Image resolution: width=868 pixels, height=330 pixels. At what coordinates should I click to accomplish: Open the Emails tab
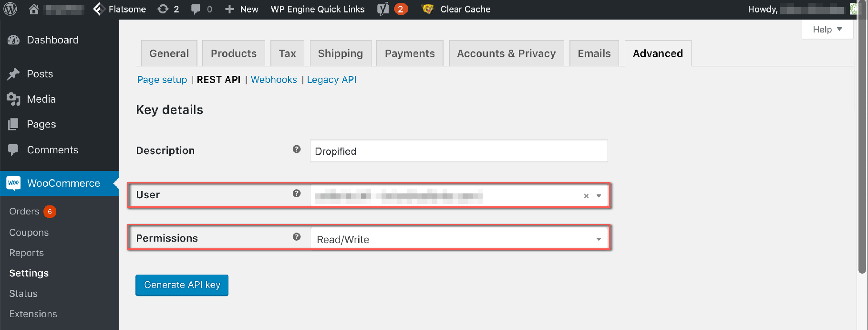[x=594, y=53]
